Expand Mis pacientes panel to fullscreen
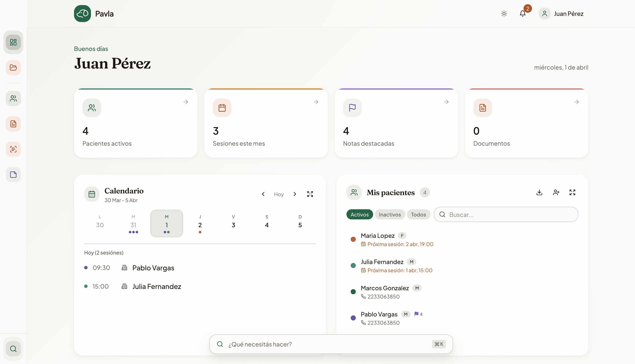 click(572, 192)
